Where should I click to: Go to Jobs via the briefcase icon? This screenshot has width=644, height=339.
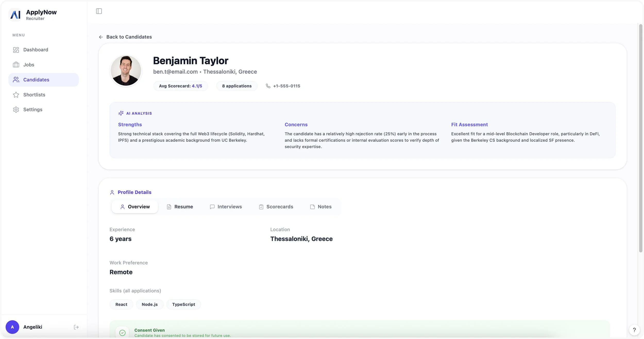click(x=16, y=65)
